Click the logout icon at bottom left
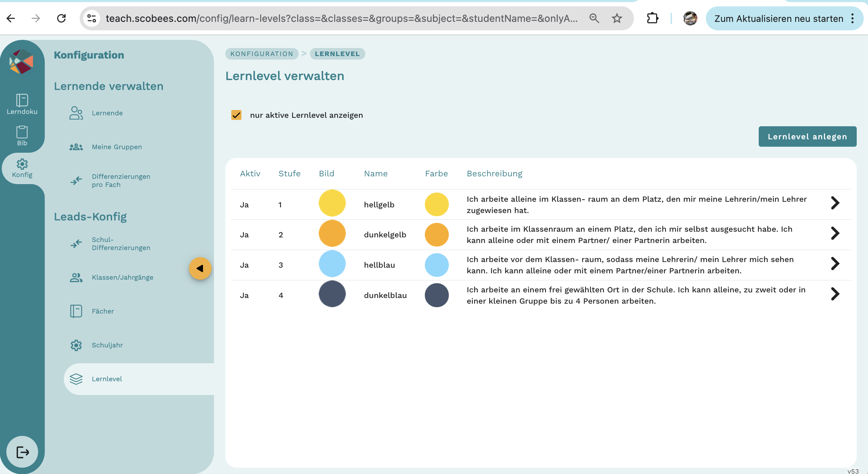The image size is (868, 474). [x=22, y=452]
